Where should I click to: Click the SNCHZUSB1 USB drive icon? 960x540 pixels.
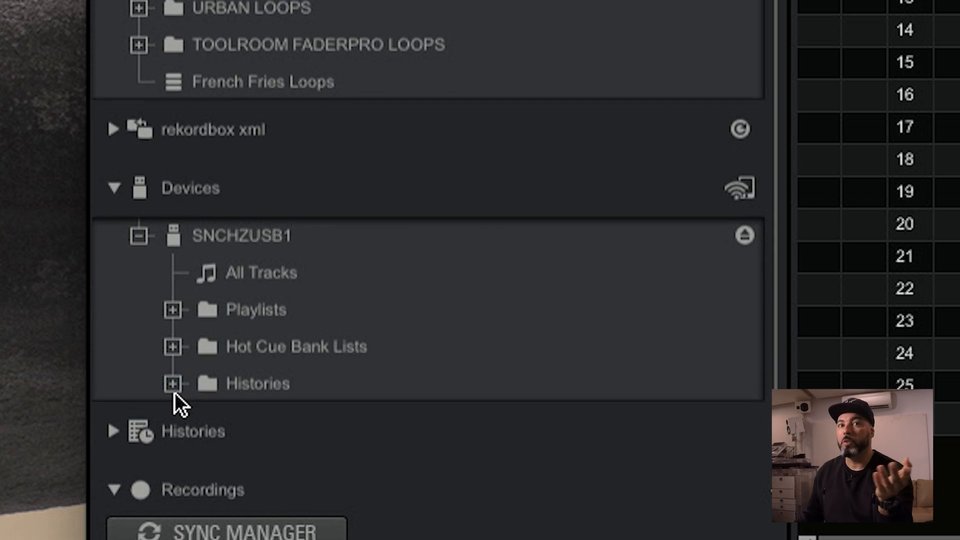[x=173, y=235]
